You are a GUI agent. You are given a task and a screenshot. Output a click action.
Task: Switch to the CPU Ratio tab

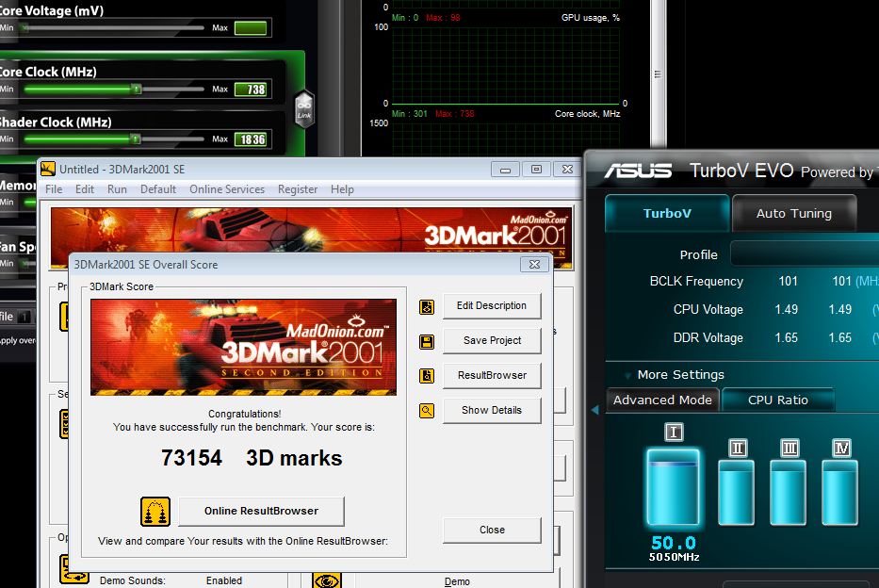tap(778, 400)
